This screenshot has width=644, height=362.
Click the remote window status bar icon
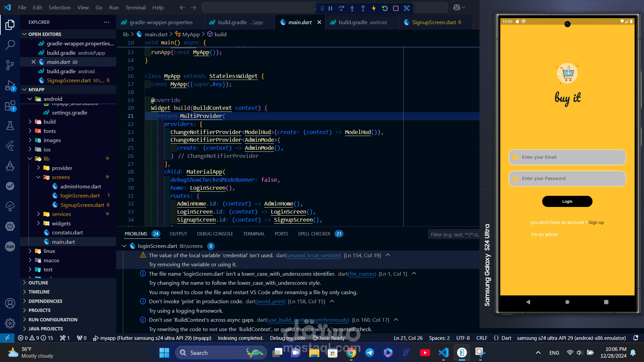tap(7, 338)
